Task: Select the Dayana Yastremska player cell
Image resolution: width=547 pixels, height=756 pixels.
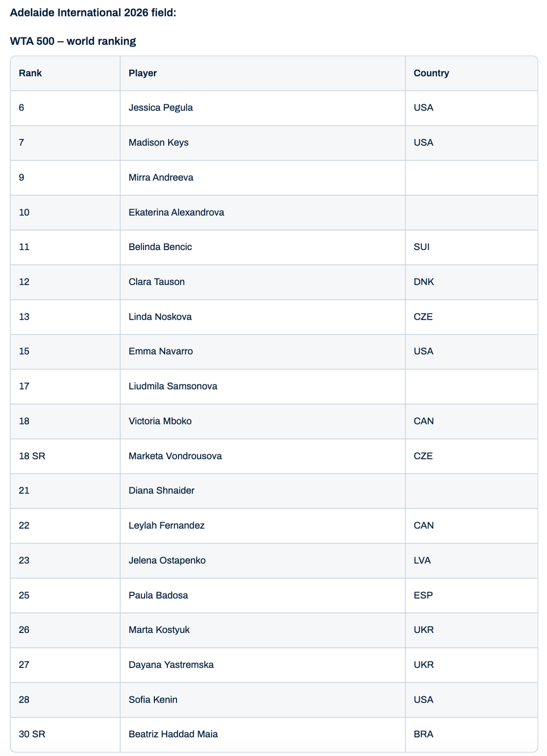Action: 171,665
